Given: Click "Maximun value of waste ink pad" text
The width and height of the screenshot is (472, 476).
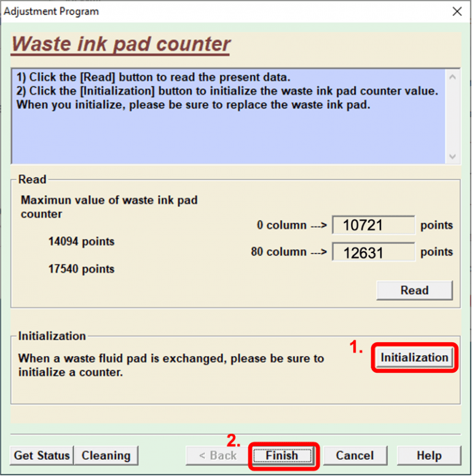Looking at the screenshot, I should (x=109, y=200).
